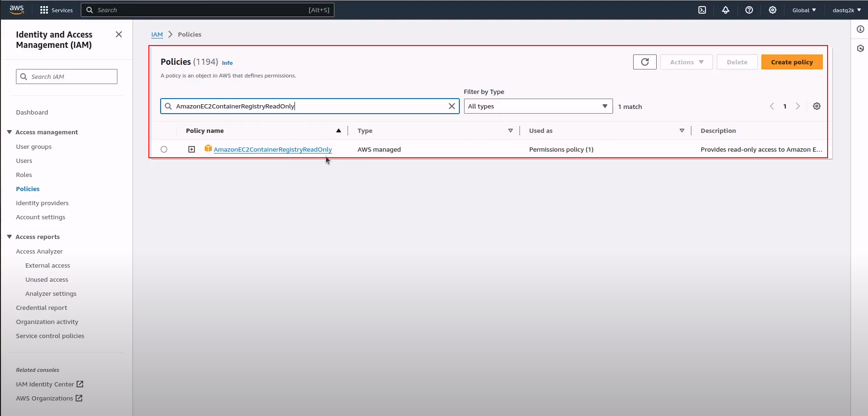The height and width of the screenshot is (416, 868).
Task: Click the AWS logo home icon
Action: pyautogui.click(x=16, y=10)
